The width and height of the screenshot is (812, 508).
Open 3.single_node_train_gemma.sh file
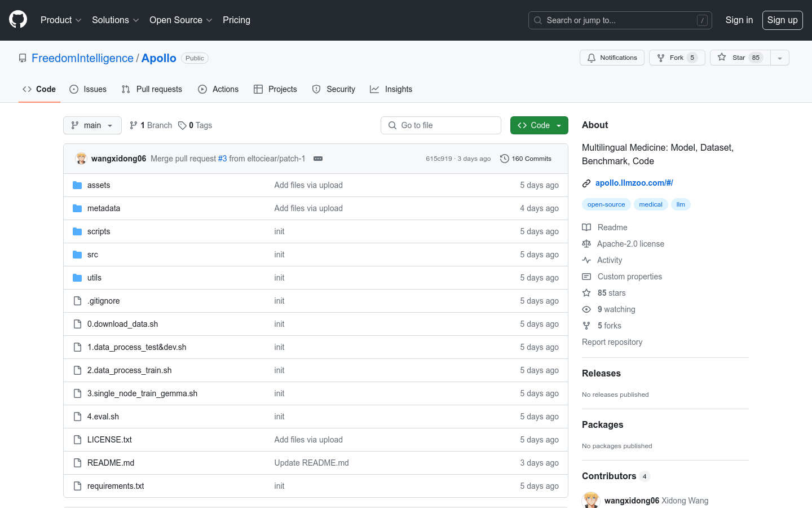pos(142,393)
